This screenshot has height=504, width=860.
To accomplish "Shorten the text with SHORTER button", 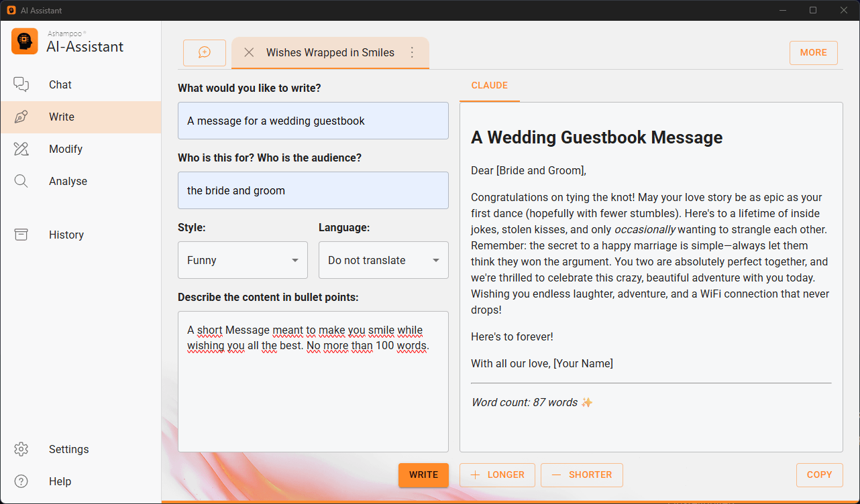I will point(582,475).
